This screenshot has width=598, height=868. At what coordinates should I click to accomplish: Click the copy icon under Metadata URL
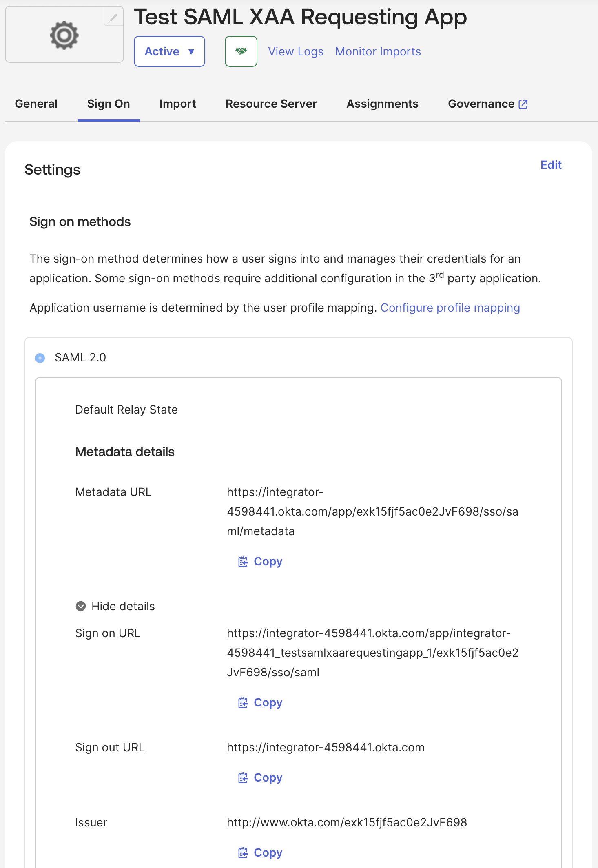point(243,562)
